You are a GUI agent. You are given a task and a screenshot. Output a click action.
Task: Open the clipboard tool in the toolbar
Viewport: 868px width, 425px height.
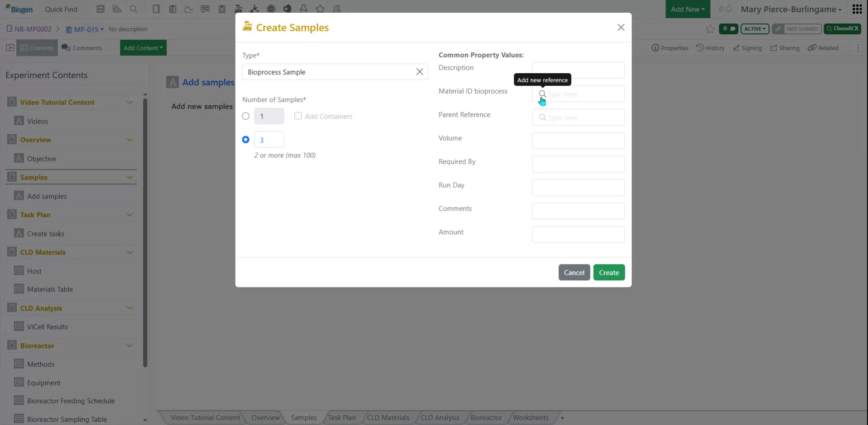tap(172, 9)
